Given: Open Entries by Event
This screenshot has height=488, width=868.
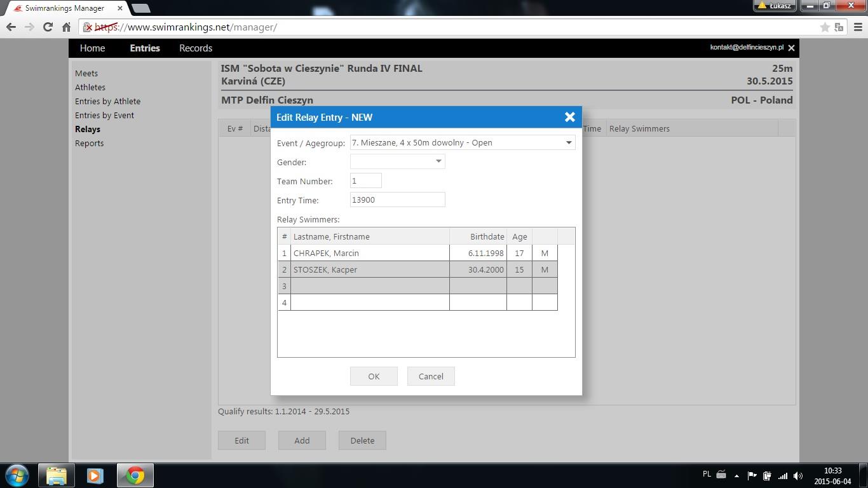Looking at the screenshot, I should (x=104, y=115).
